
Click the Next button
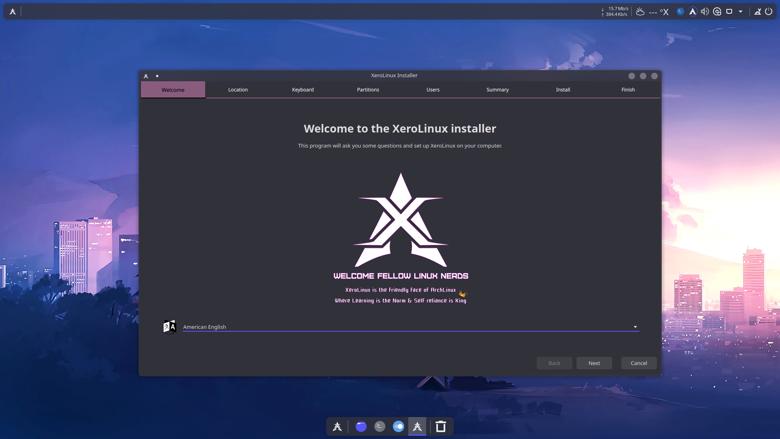click(x=594, y=363)
